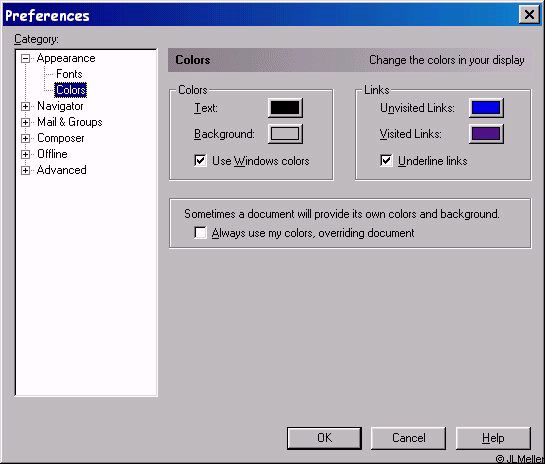This screenshot has height=464, width=545.
Task: Expand the Offline category
Action: coord(25,154)
